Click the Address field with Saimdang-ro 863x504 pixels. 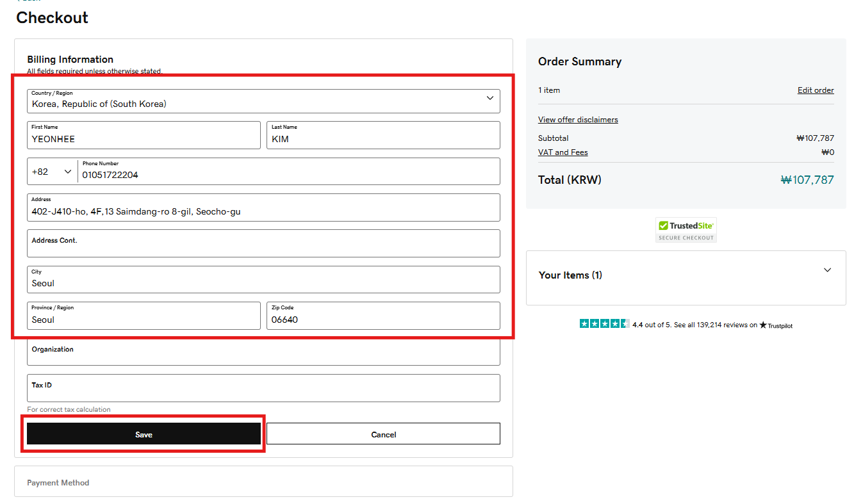pyautogui.click(x=263, y=207)
